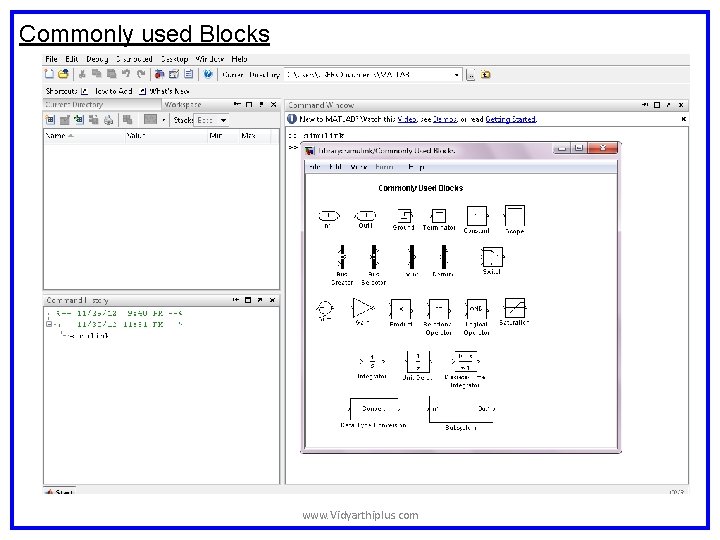
Task: Click the Demos link
Action: pyautogui.click(x=445, y=119)
